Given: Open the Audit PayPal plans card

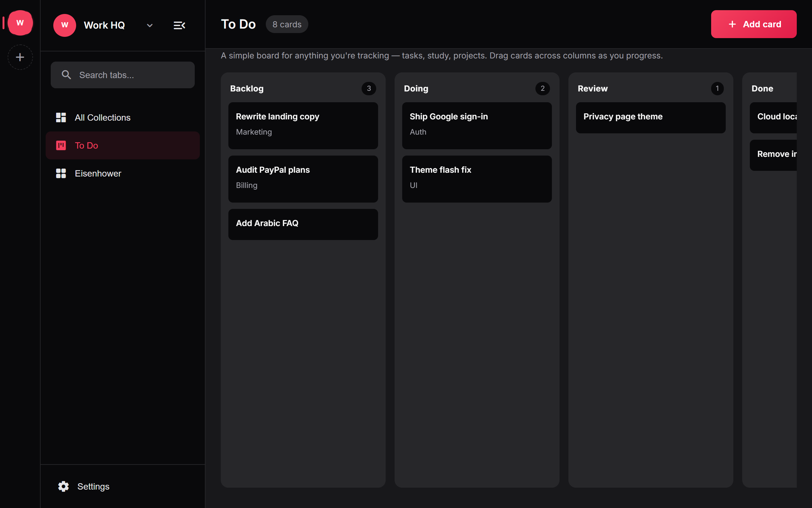Looking at the screenshot, I should click(x=303, y=179).
